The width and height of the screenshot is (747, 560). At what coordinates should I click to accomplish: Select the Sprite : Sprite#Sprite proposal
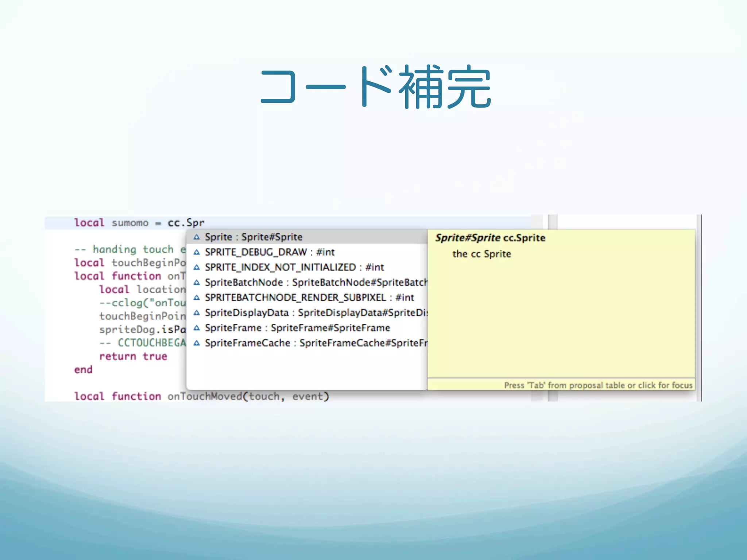253,237
